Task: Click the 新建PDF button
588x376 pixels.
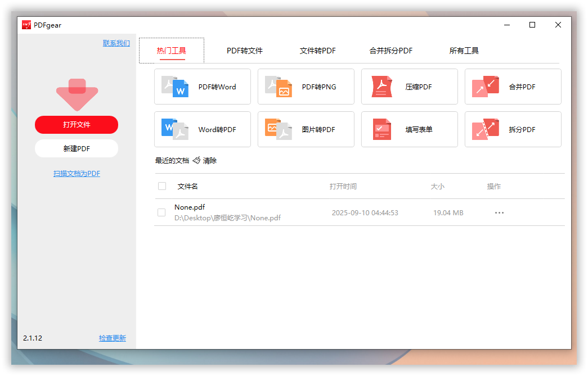Action: click(77, 149)
